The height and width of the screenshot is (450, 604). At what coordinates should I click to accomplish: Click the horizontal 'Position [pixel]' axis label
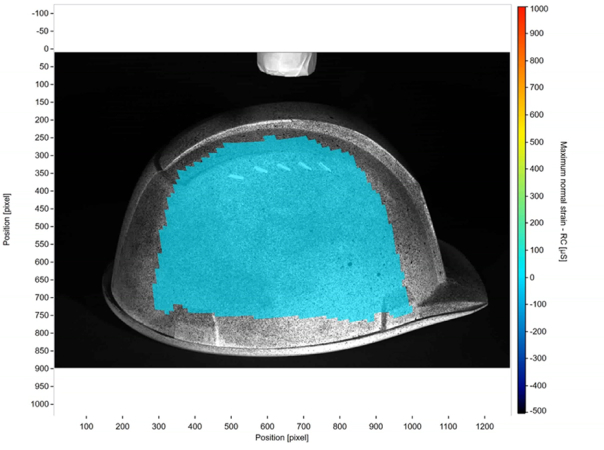pos(285,438)
